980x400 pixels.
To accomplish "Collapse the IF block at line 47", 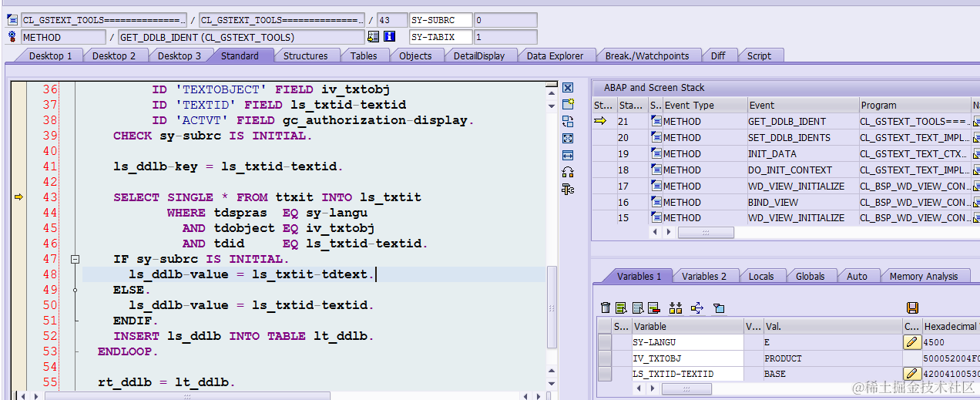I will click(x=75, y=260).
